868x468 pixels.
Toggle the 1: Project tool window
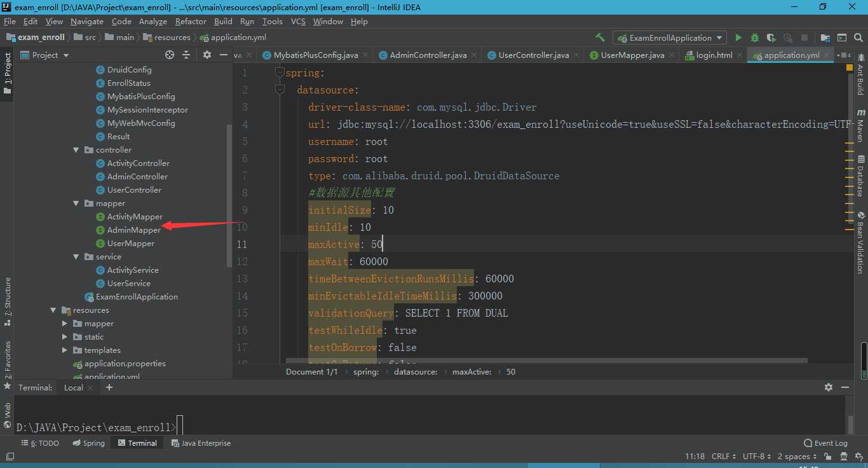coord(8,72)
